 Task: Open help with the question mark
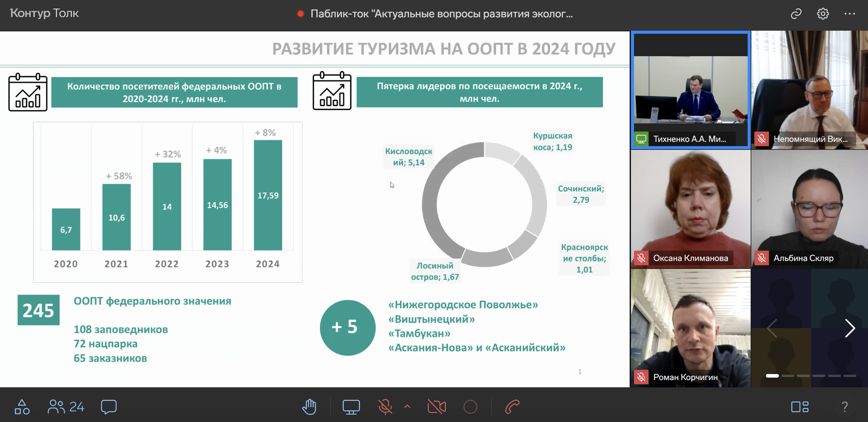(x=844, y=407)
